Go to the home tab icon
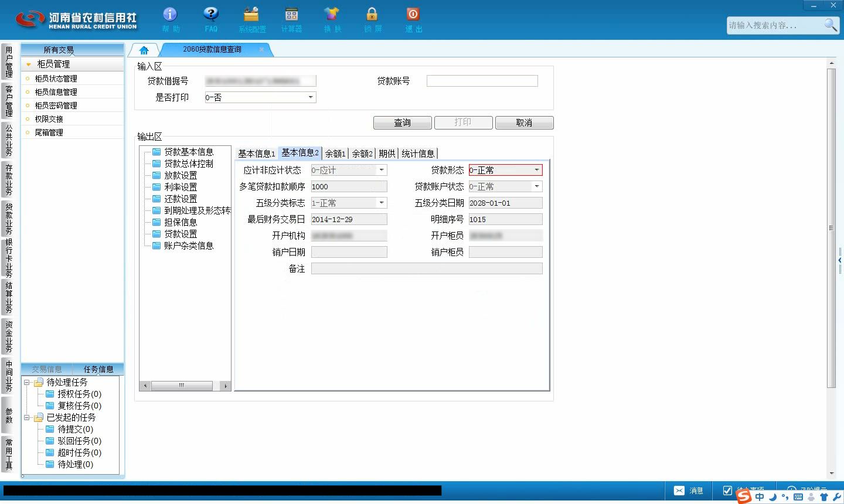Image resolution: width=844 pixels, height=504 pixels. pos(144,50)
